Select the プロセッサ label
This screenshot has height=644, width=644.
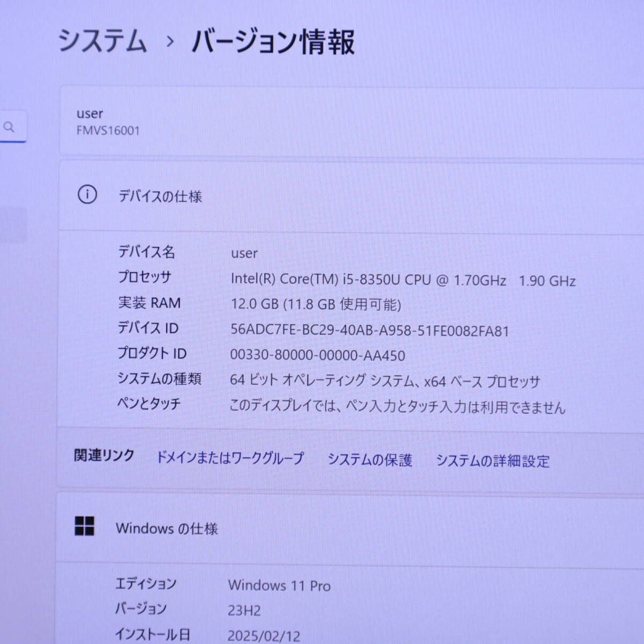pyautogui.click(x=144, y=277)
